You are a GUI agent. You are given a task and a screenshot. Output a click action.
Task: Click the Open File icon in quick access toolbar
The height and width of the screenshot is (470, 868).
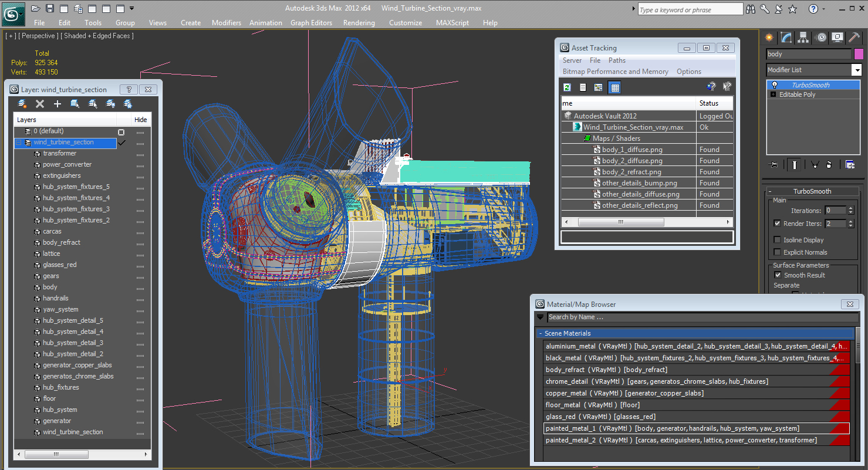[x=35, y=8]
